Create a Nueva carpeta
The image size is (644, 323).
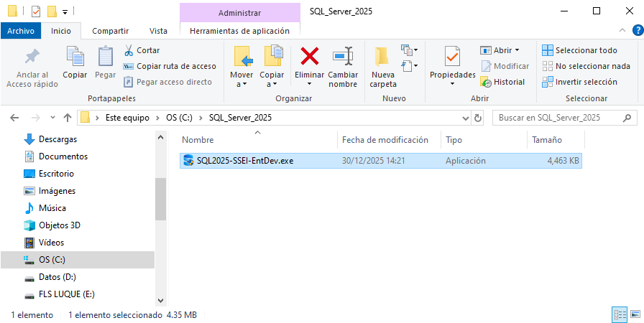pyautogui.click(x=383, y=67)
